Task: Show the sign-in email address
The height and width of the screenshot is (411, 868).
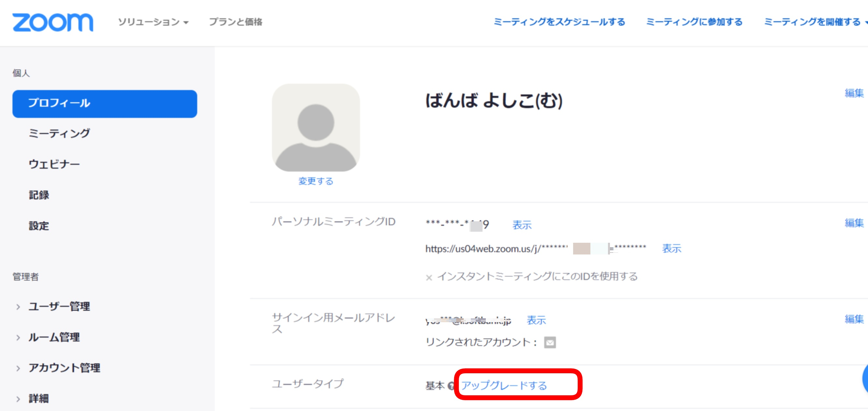Action: 536,320
